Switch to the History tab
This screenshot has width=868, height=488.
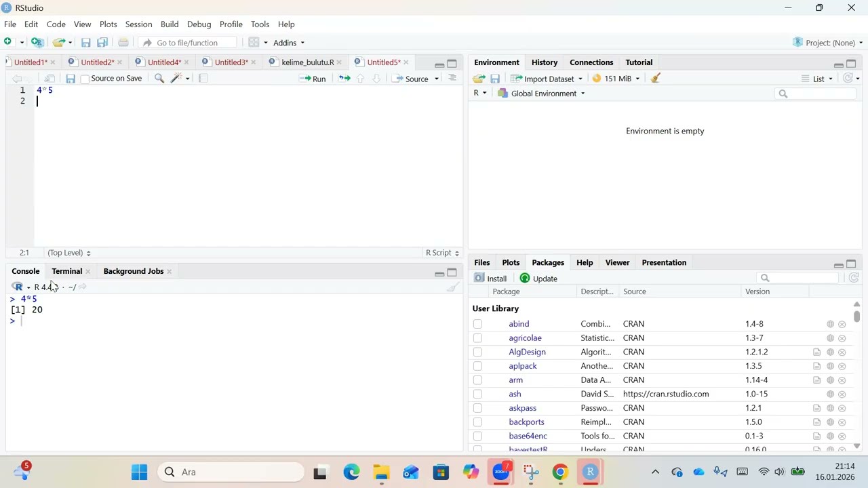click(x=545, y=62)
